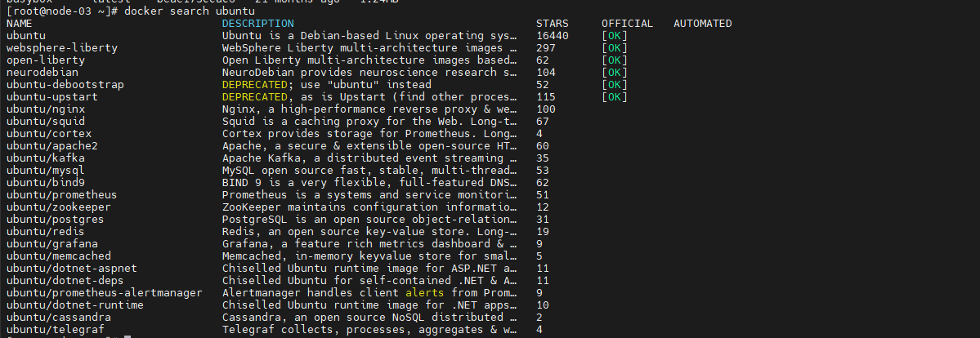Select the 'ubuntu/postgres' image name
This screenshot has height=338, width=980.
point(55,220)
